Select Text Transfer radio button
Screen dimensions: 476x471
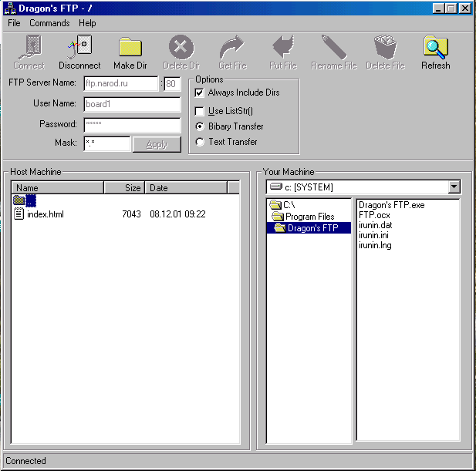pyautogui.click(x=200, y=142)
